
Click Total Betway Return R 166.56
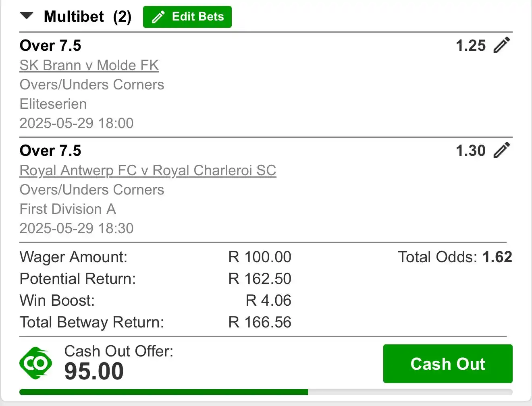click(x=260, y=322)
